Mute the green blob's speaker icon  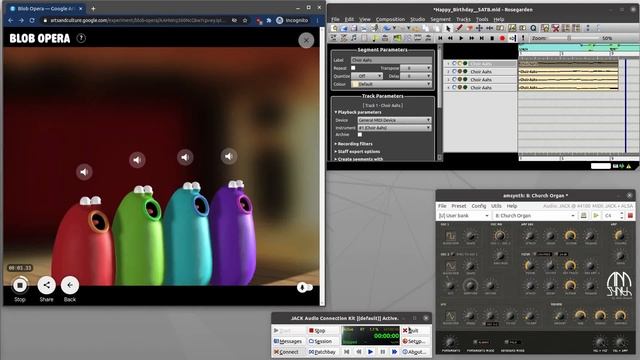137,160
